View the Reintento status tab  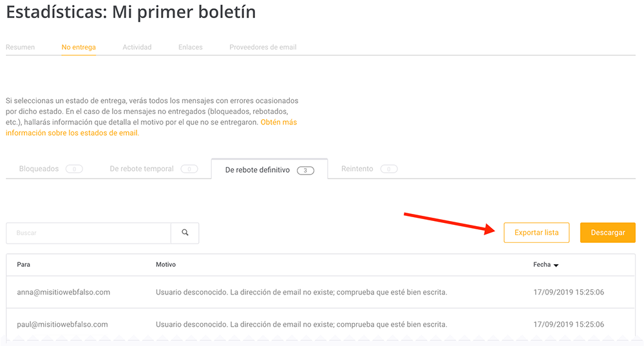pos(370,169)
